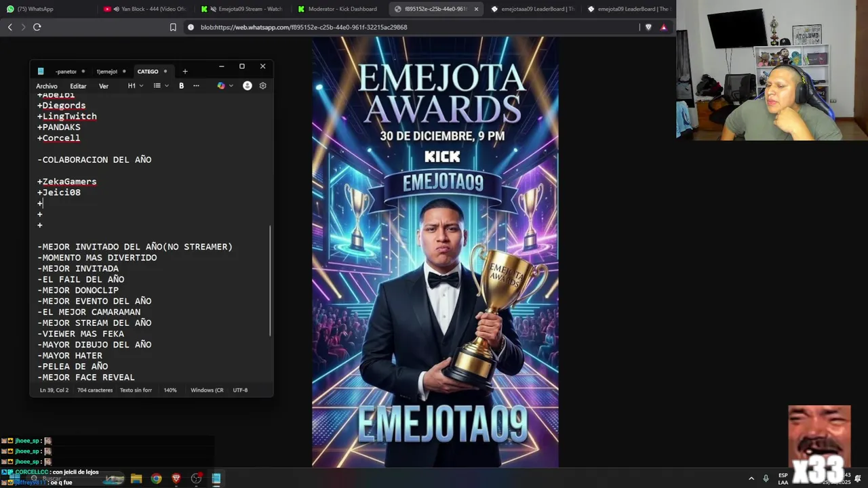
Task: Expand the list style dropdown
Action: pos(161,86)
